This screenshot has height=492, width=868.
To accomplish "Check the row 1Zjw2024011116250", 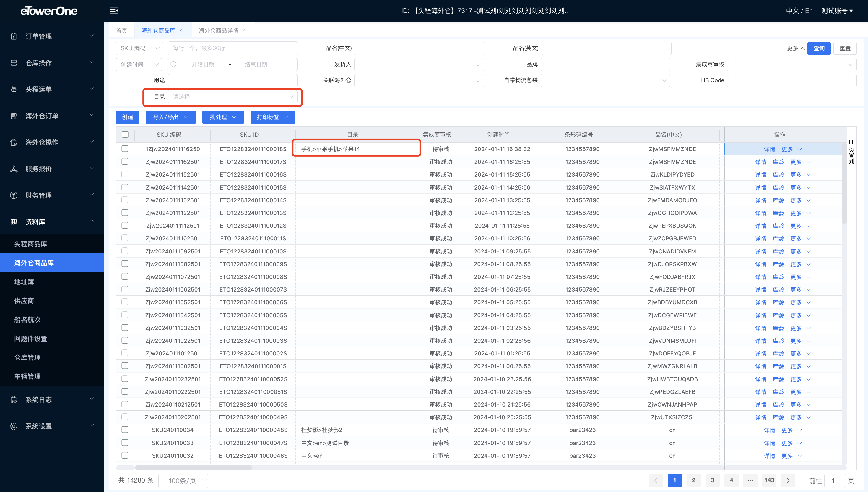I will coord(125,149).
